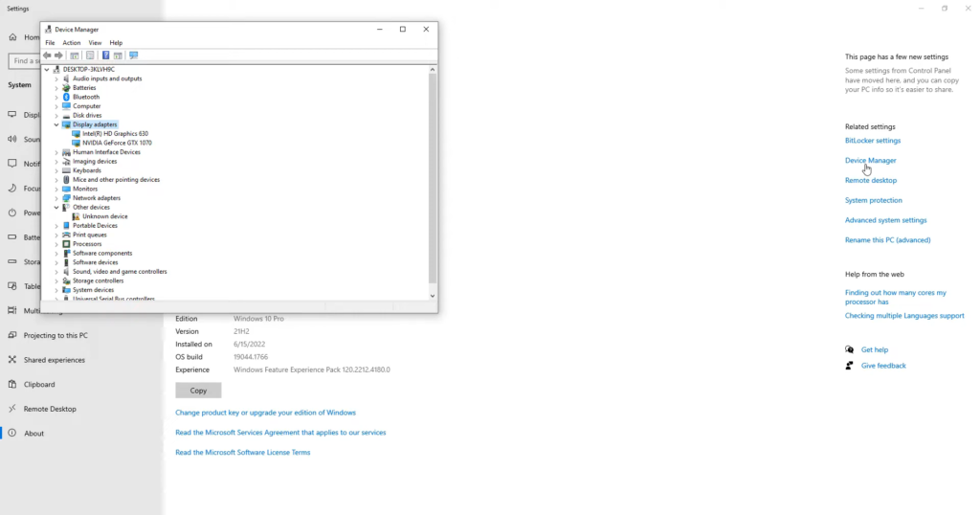980x515 pixels.
Task: Expand the Bluetooth node
Action: (56, 97)
